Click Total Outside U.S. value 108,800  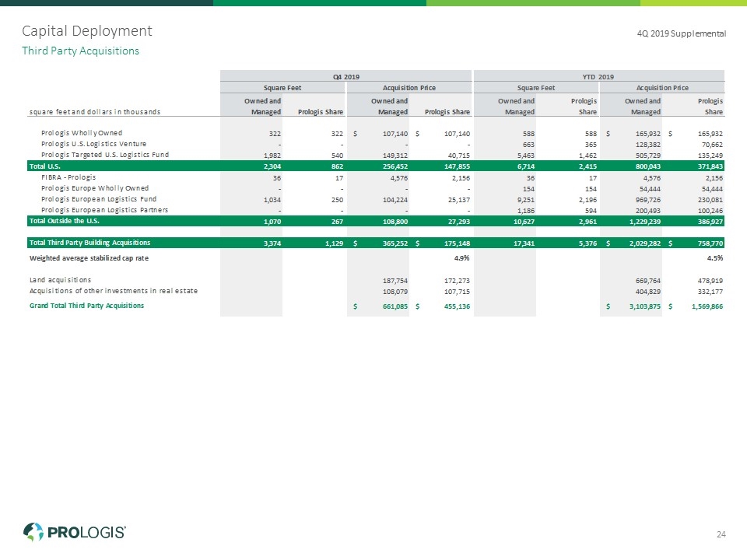[x=395, y=222]
